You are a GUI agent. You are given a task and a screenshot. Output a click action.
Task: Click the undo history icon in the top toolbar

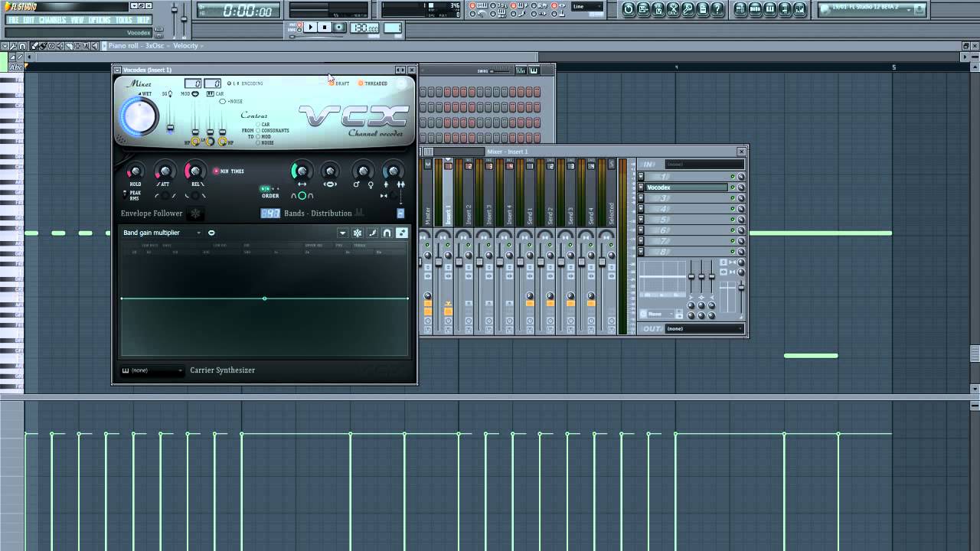click(629, 9)
